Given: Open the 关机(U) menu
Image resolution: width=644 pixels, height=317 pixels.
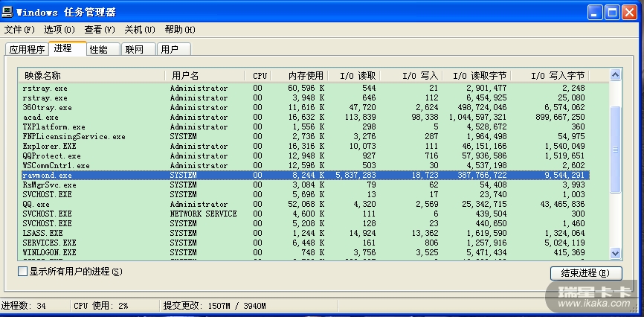Looking at the screenshot, I should [x=140, y=30].
